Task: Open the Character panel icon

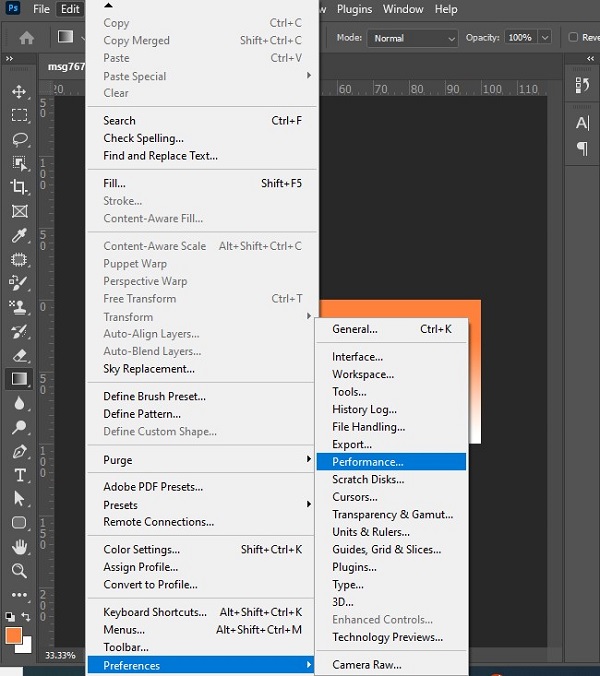Action: coord(582,123)
